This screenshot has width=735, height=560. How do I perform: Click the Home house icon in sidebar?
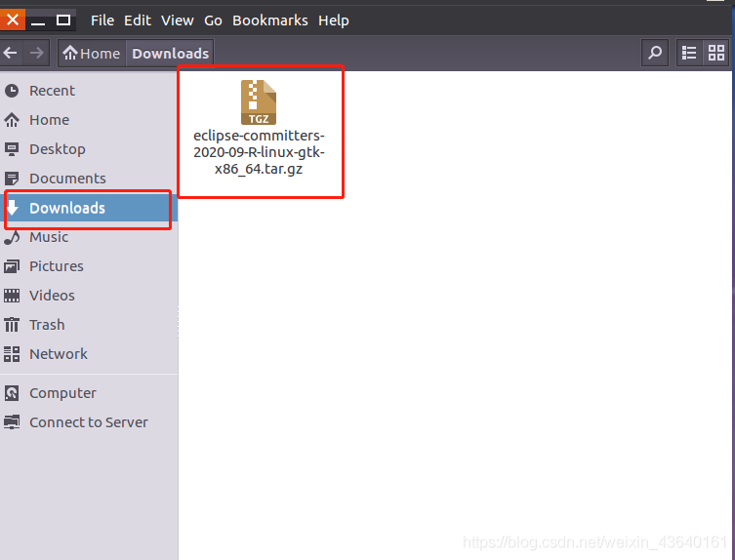coord(12,120)
